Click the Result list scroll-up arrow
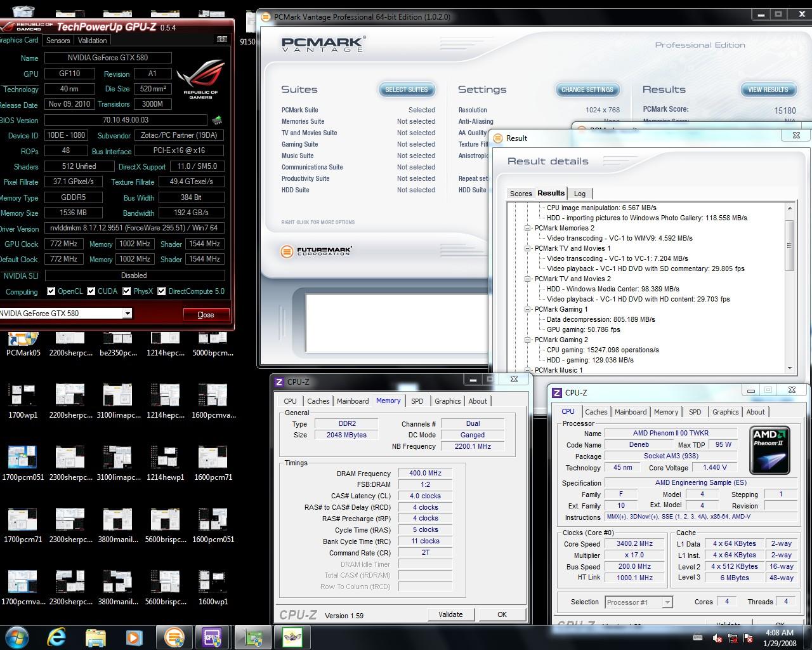Screen dimensions: 812x650 pos(789,208)
